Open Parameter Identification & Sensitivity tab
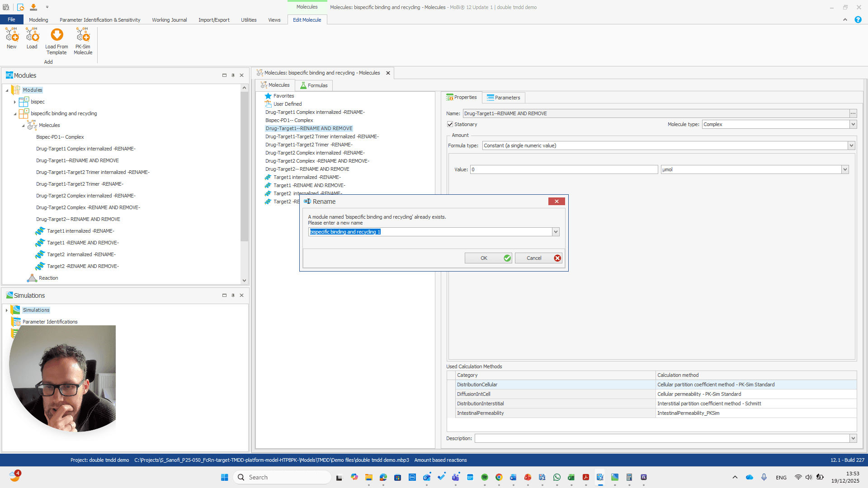 (x=100, y=20)
